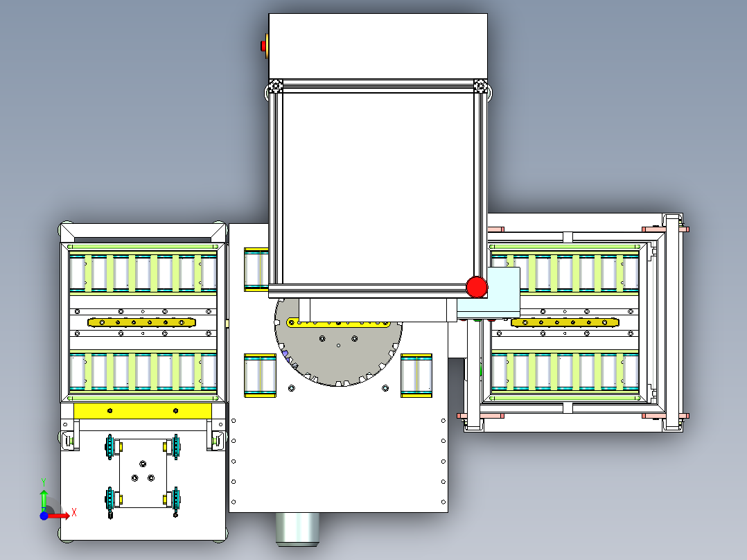This screenshot has height=560, width=747.
Task: Click the green Y axis arrow of triad
Action: [44, 500]
